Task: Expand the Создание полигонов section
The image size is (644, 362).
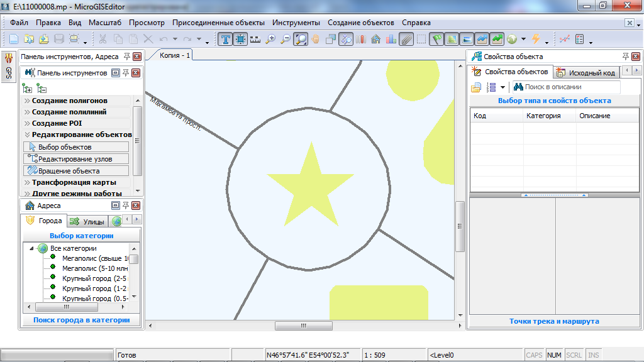Action: (x=69, y=101)
